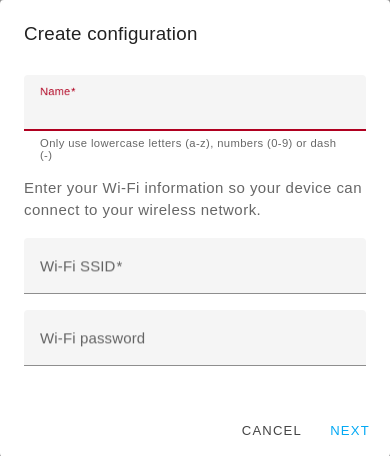Click the Wi-Fi password placeholder label
390x456 pixels.
tap(92, 339)
